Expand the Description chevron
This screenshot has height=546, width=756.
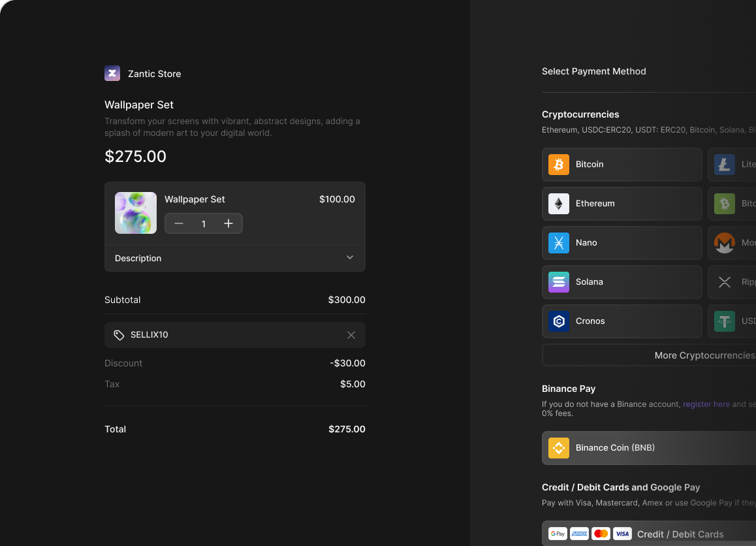pos(350,258)
